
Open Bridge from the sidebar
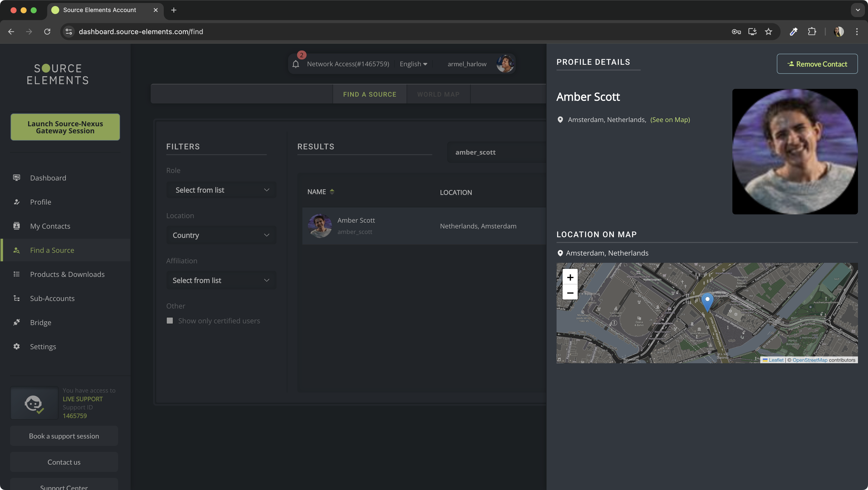40,322
